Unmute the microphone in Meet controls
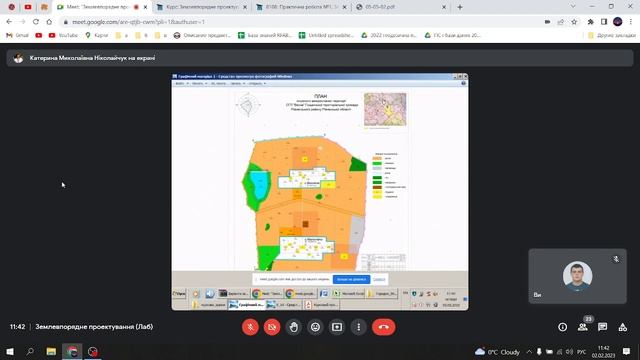This screenshot has height=360, width=640. pos(250,327)
